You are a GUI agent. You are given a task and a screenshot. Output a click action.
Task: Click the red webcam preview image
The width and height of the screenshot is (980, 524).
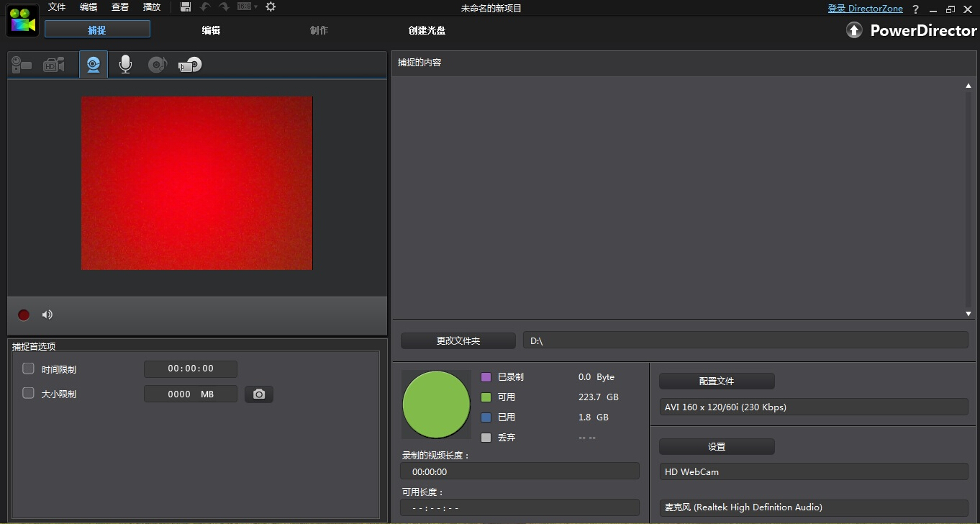[196, 183]
